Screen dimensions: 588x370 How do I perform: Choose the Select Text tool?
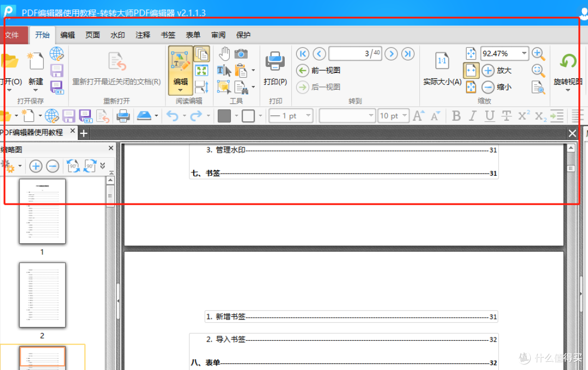tap(224, 71)
